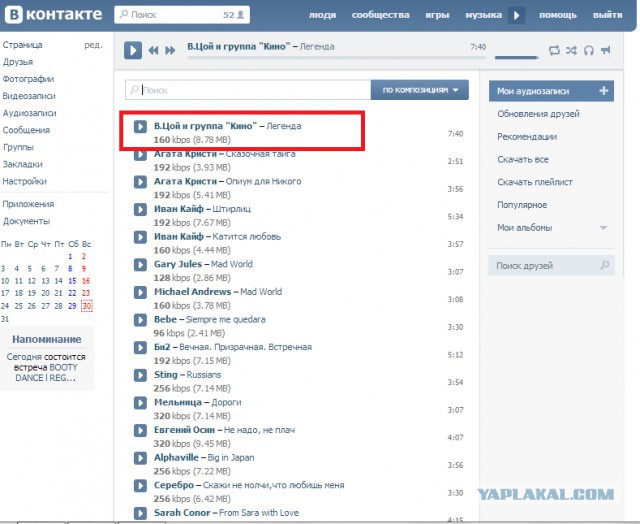This screenshot has height=524, width=640.
Task: Open the помощь header menu
Action: [558, 15]
